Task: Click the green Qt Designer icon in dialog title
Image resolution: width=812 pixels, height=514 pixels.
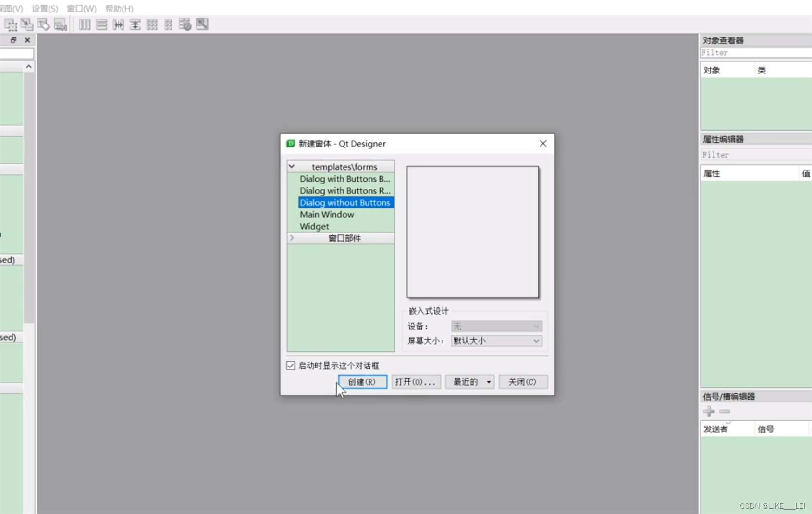Action: (x=290, y=144)
